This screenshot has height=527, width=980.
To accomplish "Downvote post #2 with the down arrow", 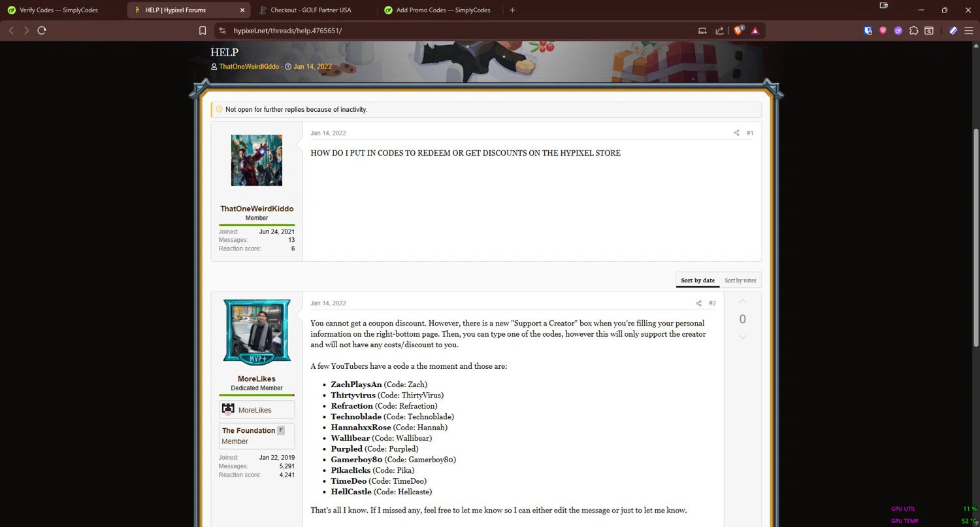I will [742, 337].
